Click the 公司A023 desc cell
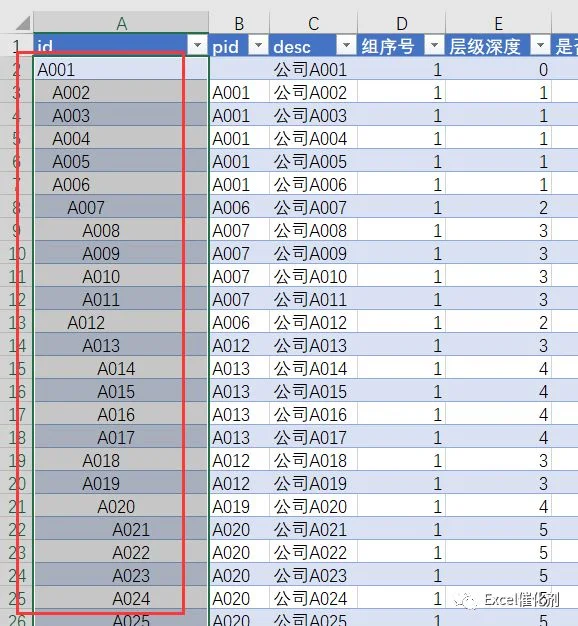Image resolution: width=578 pixels, height=626 pixels. coord(313,576)
